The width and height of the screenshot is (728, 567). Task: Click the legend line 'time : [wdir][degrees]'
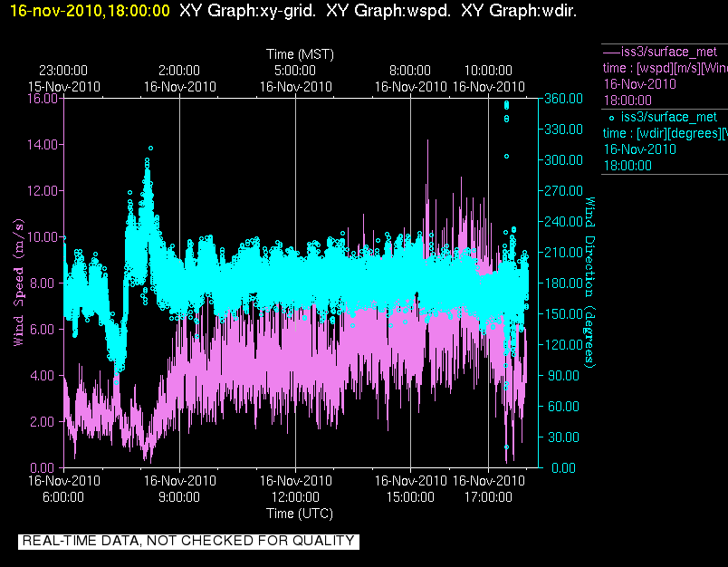[x=665, y=134]
